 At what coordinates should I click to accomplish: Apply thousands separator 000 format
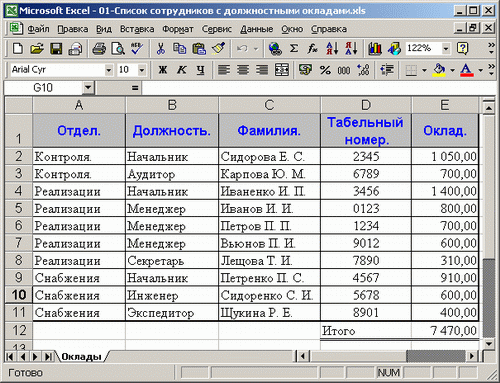tap(344, 70)
